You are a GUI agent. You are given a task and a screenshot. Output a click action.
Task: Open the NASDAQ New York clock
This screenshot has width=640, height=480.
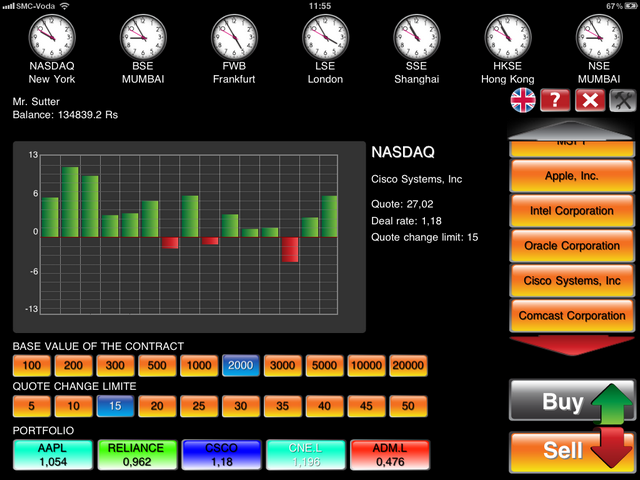[52, 38]
